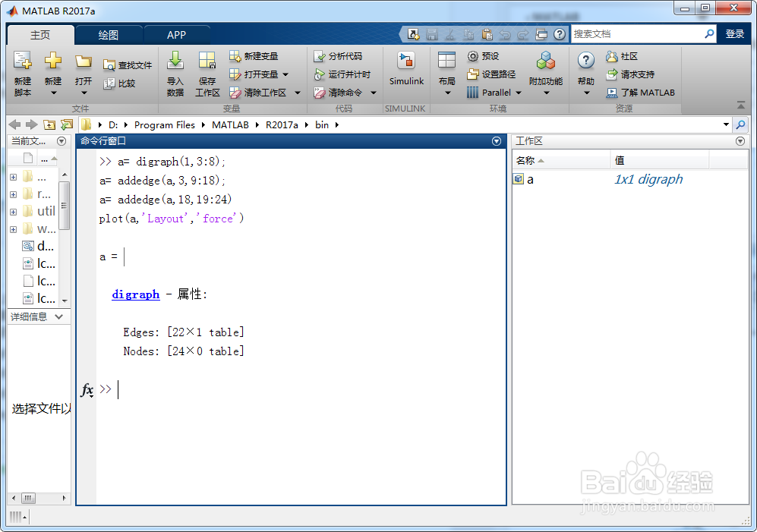Expand the Details (详细信息) panel chevron
Viewport: 757px width, 532px height.
click(x=59, y=316)
